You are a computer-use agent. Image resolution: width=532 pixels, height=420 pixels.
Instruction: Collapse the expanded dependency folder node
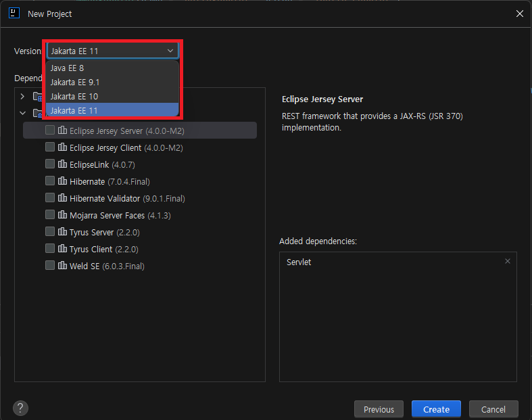pos(22,113)
